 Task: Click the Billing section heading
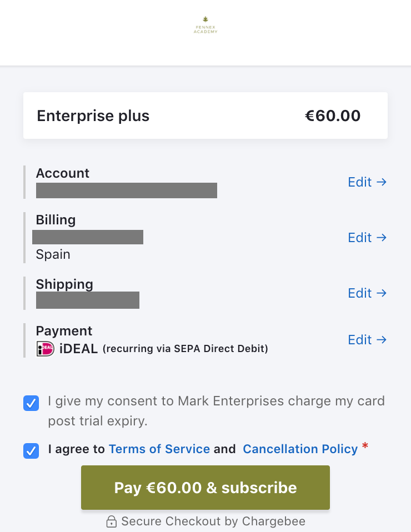pyautogui.click(x=56, y=220)
